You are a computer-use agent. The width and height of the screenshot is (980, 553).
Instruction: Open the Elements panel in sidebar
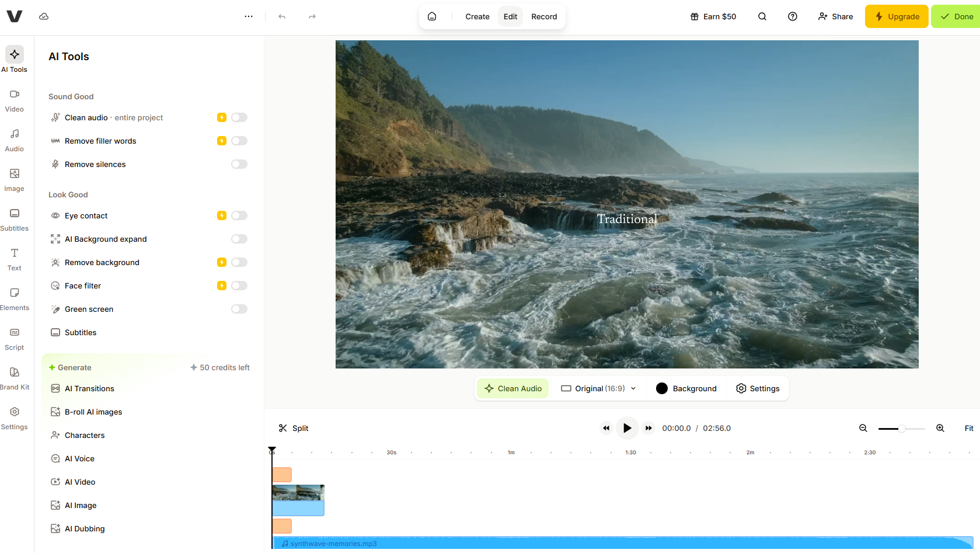15,300
